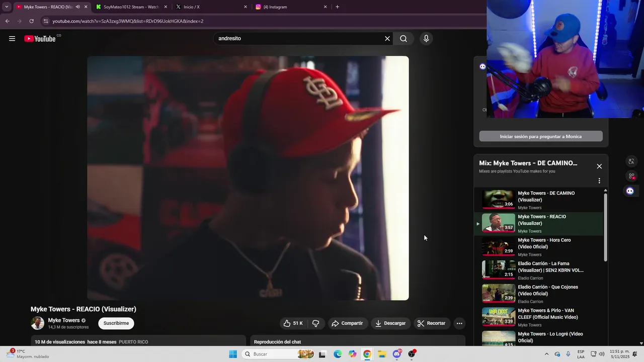Switch to the SoyMateo1012 Stream tab

[130, 7]
